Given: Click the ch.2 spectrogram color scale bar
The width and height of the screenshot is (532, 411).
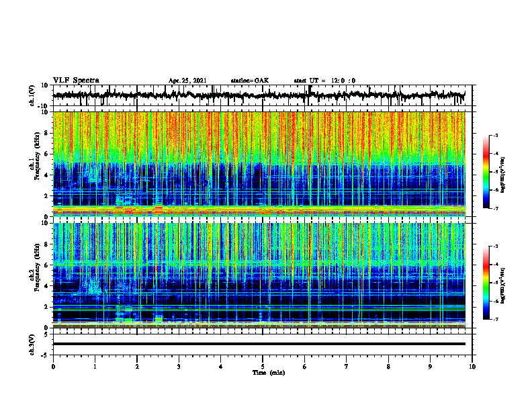Looking at the screenshot, I should (486, 283).
